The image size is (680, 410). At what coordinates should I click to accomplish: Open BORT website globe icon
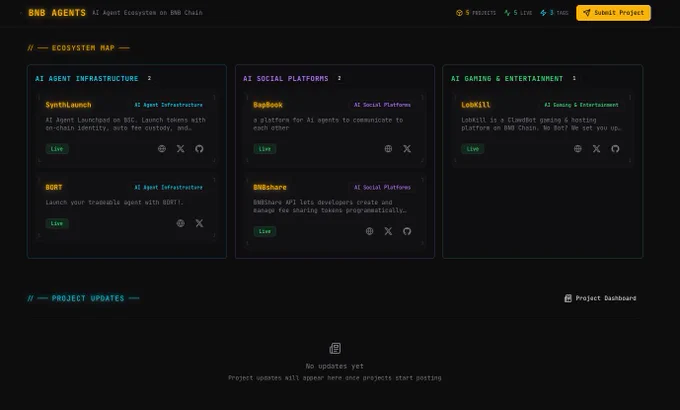point(180,223)
